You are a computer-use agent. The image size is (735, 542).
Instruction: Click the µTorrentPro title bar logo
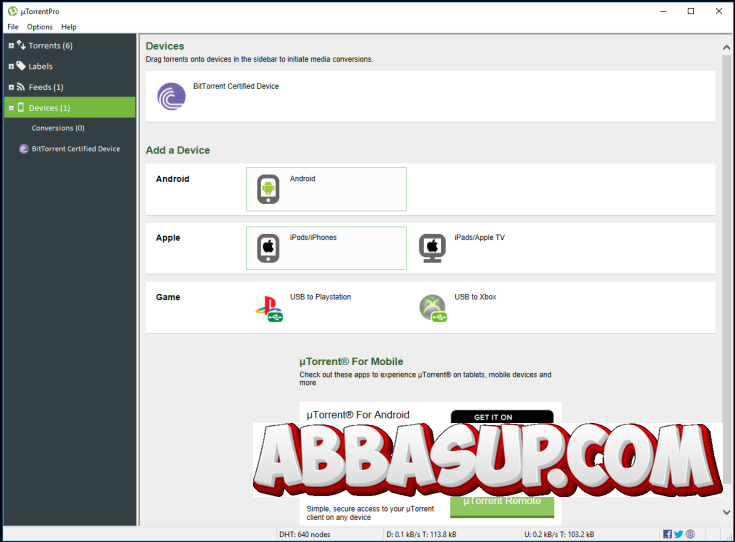click(x=13, y=11)
